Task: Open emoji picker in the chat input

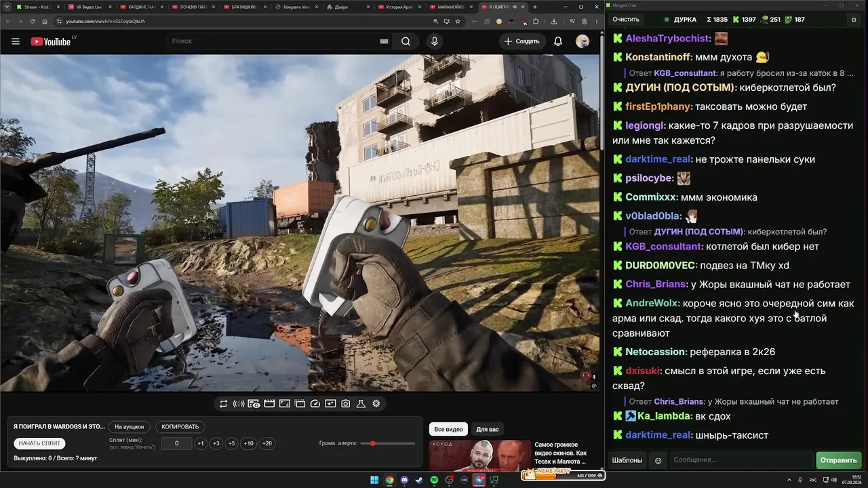Action: coord(658,460)
